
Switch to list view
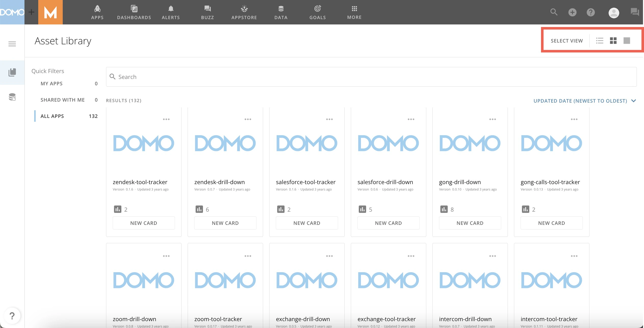(600, 41)
